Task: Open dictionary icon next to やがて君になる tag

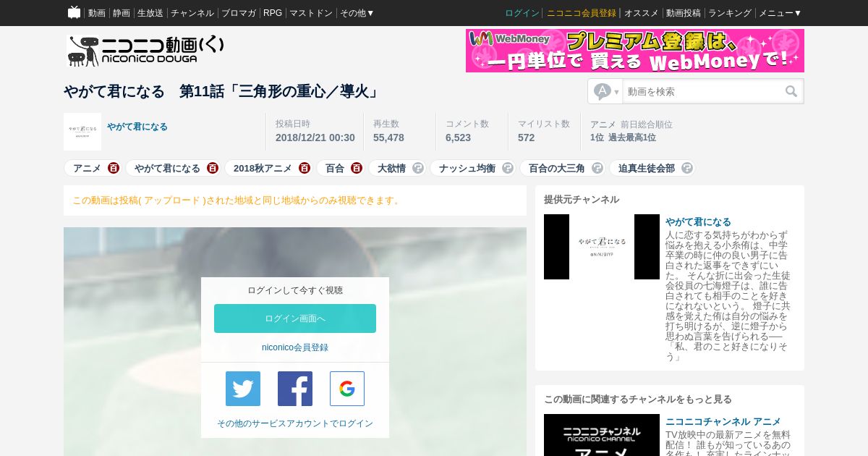Action: (x=212, y=168)
